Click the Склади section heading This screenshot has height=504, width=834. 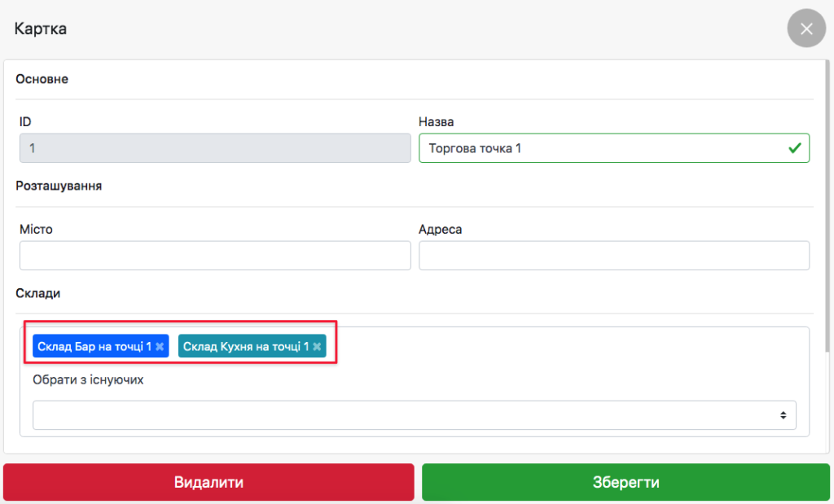click(x=38, y=293)
